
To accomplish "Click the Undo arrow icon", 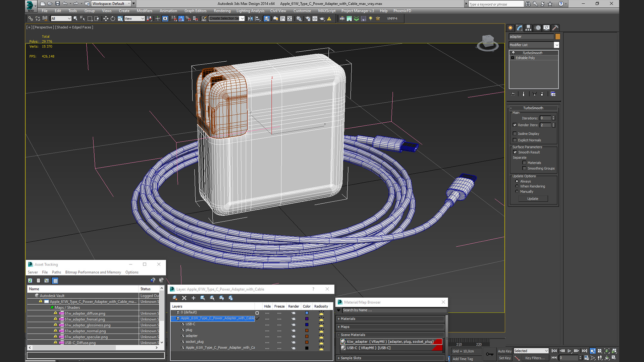I will pos(65,4).
